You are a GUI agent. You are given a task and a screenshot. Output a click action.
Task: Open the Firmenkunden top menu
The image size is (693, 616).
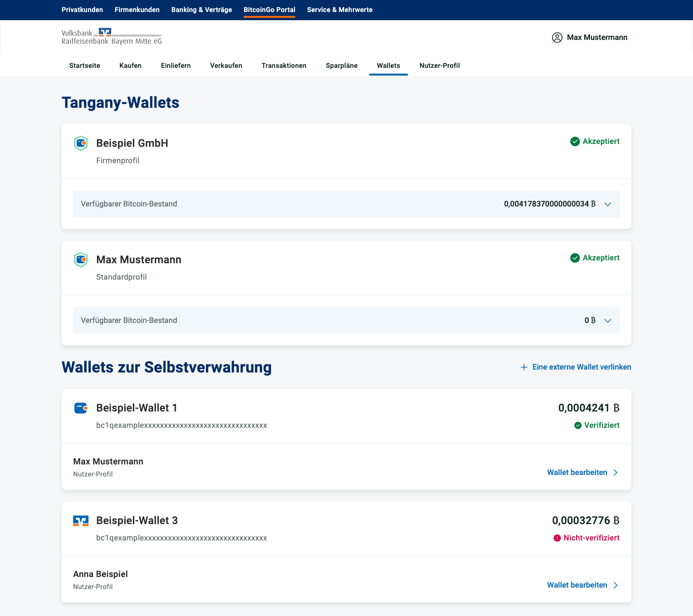pos(137,10)
